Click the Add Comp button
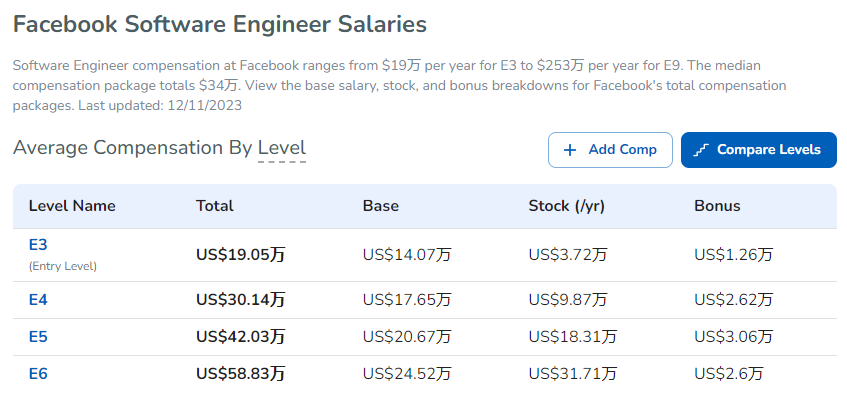847x398 pixels. pos(610,150)
